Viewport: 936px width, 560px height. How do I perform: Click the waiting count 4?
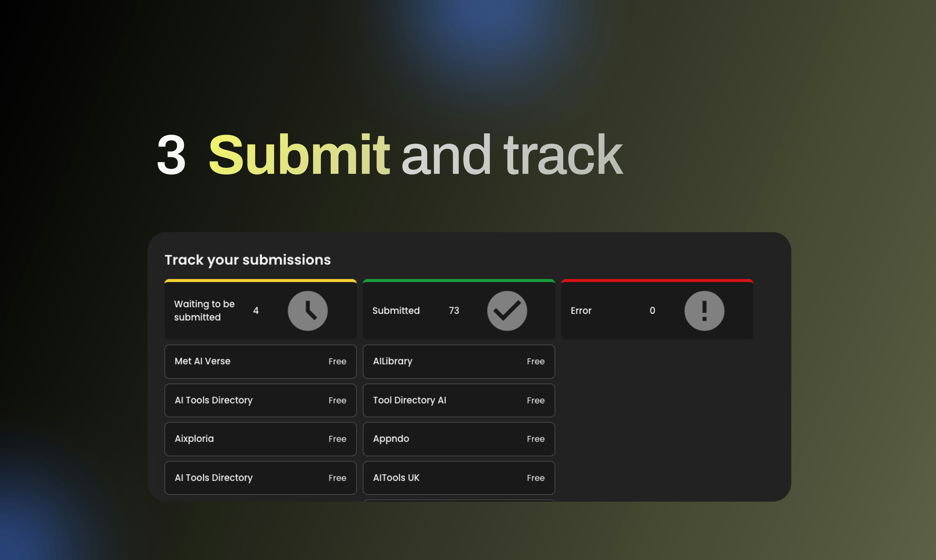click(x=256, y=311)
